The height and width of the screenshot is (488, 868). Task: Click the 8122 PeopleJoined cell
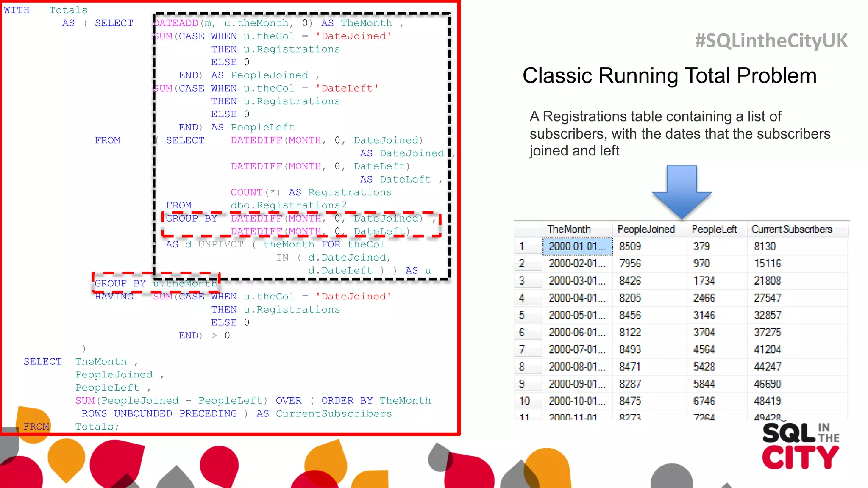tap(649, 332)
